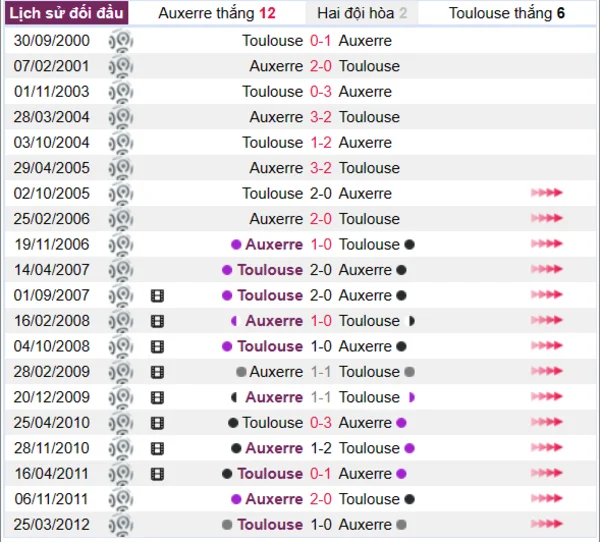Open video icon for 28/02/2009 match
This screenshot has width=600, height=542.
(x=157, y=372)
